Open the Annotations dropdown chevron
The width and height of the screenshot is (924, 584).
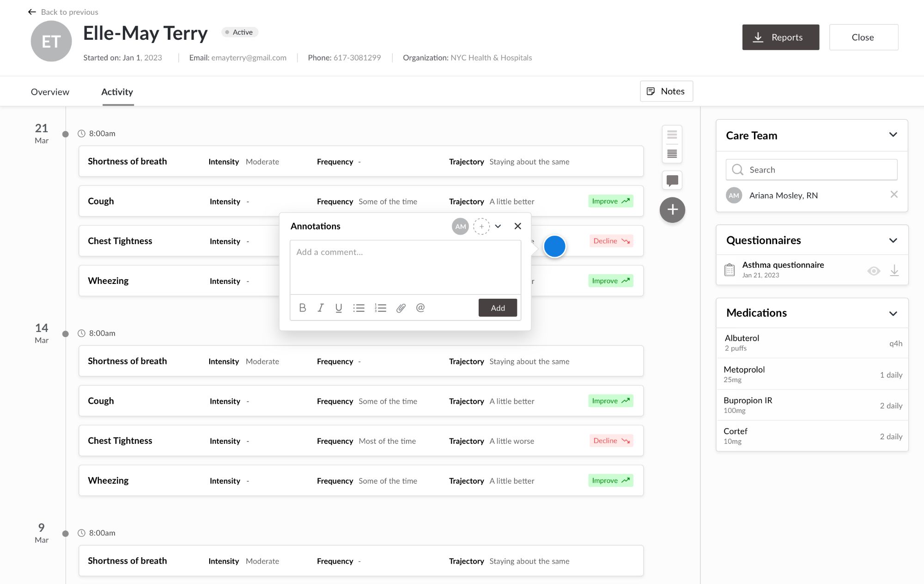coord(498,226)
